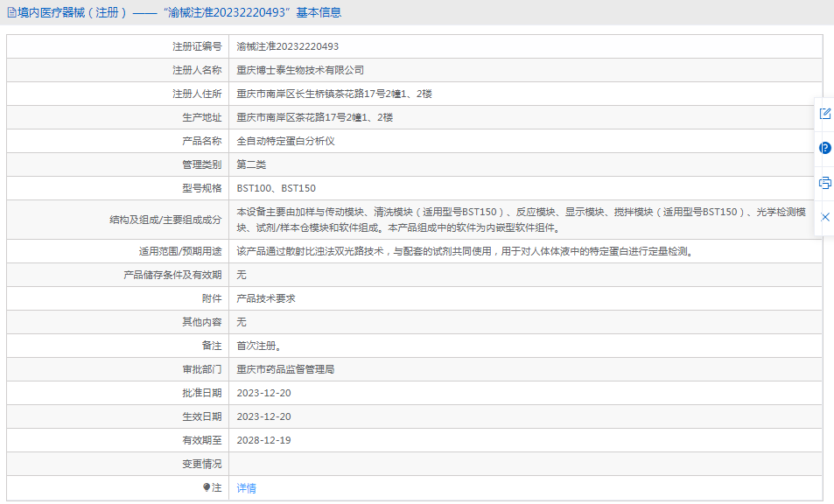Click the edit pencil icon on right sidebar
834x504 pixels.
825,114
